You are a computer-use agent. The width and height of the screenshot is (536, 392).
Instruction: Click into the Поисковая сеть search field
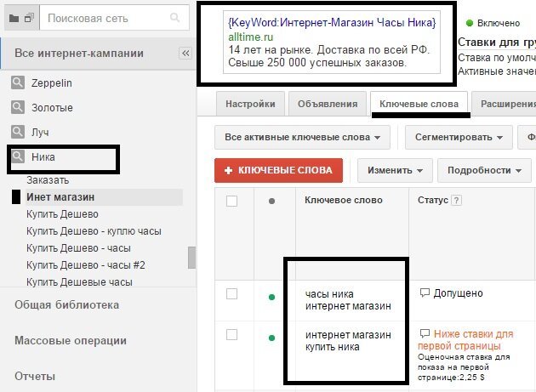pyautogui.click(x=115, y=18)
